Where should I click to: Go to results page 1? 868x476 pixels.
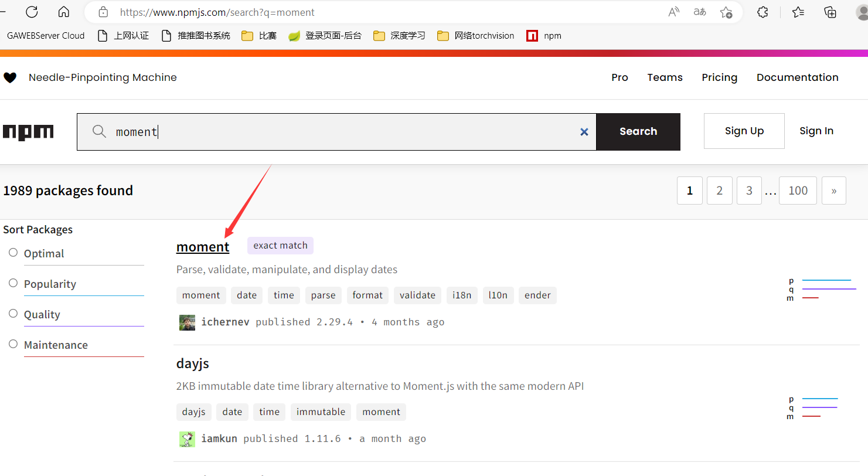coord(690,191)
